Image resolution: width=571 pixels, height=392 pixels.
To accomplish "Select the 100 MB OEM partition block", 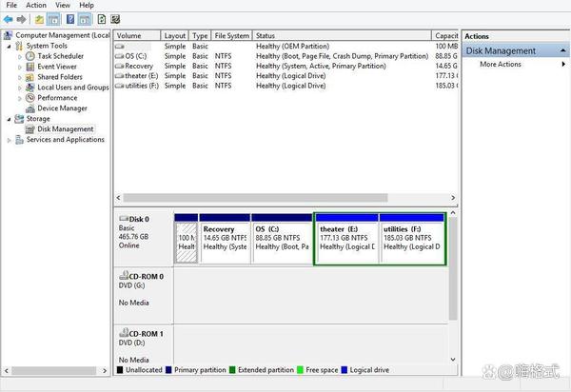I will coord(187,239).
